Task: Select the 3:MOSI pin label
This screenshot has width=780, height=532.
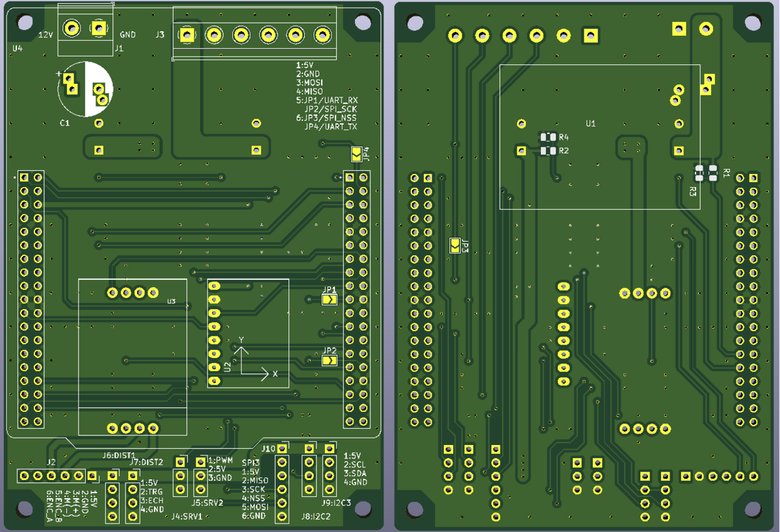Action: click(309, 83)
